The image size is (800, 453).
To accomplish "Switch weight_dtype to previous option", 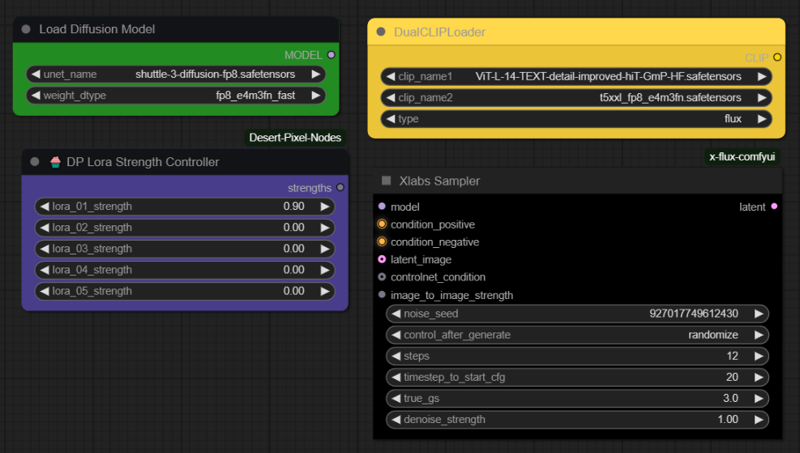I will tap(36, 95).
